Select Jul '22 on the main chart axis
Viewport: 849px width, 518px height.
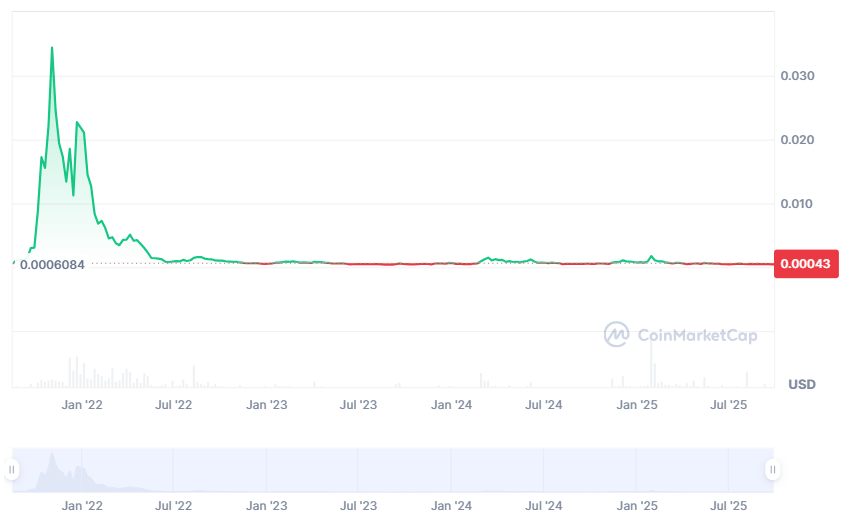click(x=174, y=405)
